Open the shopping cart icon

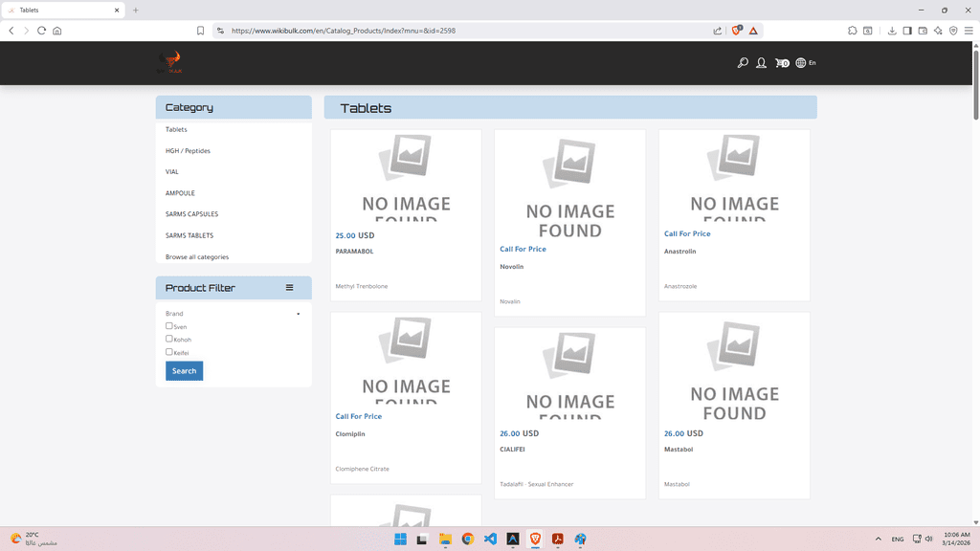pos(781,63)
